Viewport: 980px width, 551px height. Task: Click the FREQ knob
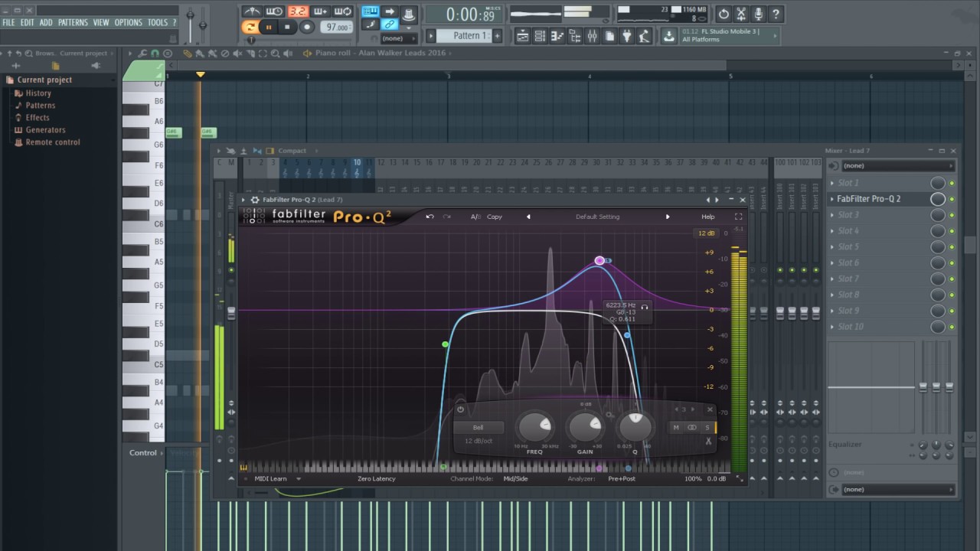[535, 426]
